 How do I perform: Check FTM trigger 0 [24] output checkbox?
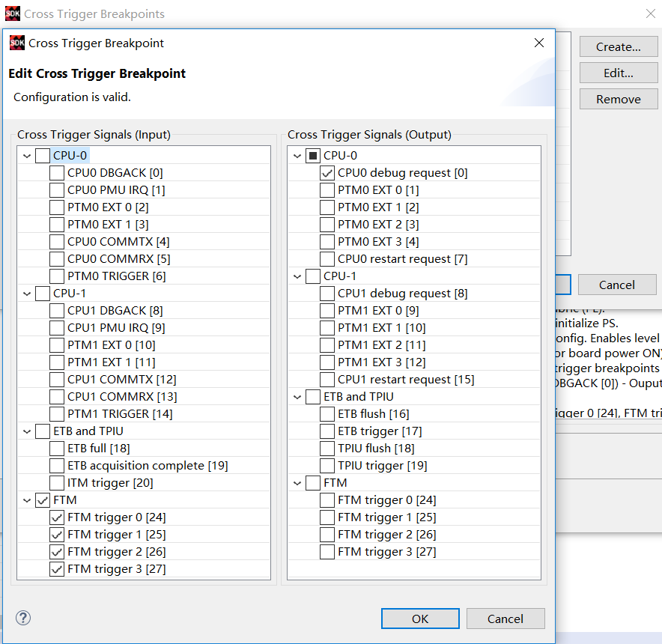click(x=327, y=500)
